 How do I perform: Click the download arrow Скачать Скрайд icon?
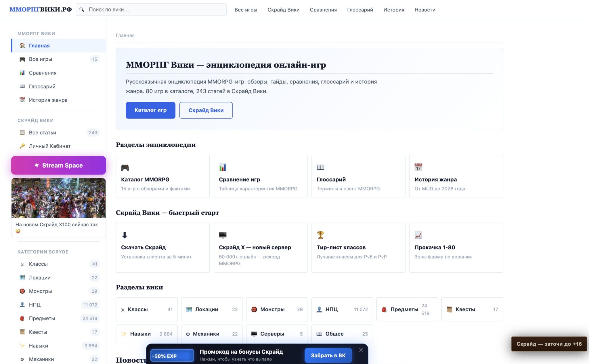coord(125,235)
